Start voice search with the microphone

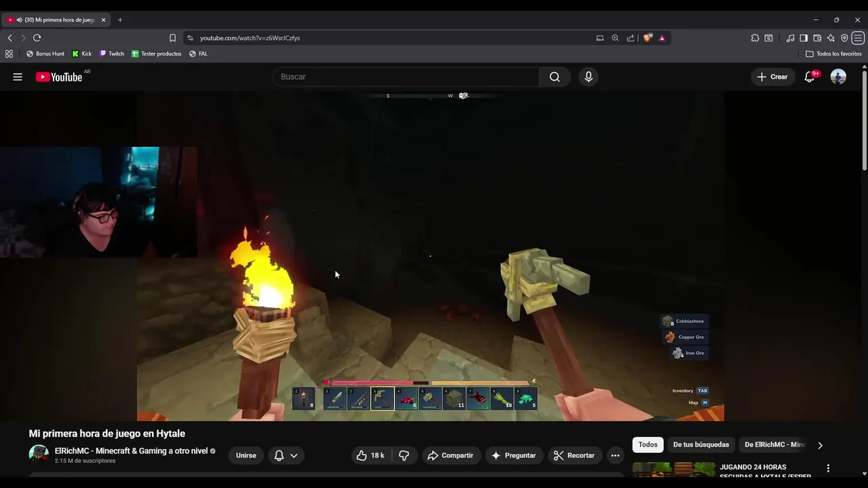[x=589, y=77]
